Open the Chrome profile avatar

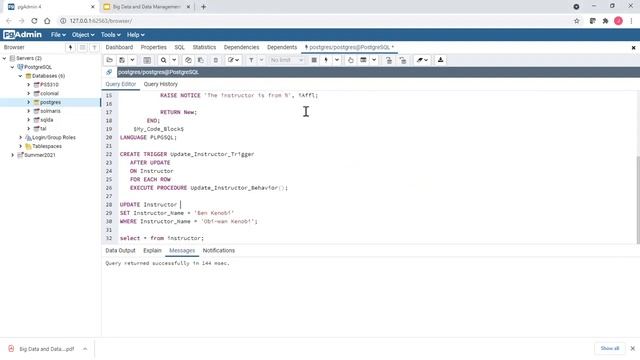618,21
